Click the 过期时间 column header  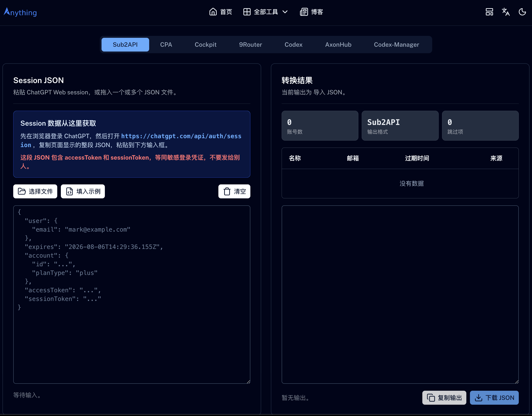[x=417, y=158]
